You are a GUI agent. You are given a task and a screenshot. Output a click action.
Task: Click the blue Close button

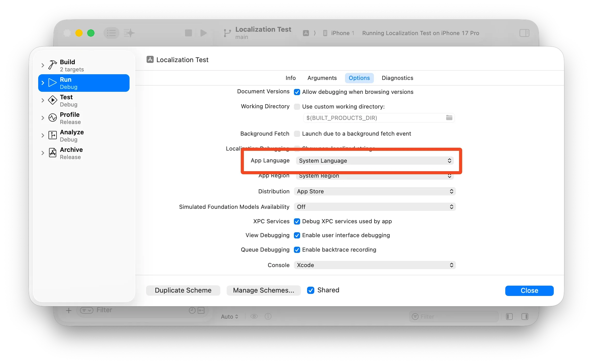529,290
